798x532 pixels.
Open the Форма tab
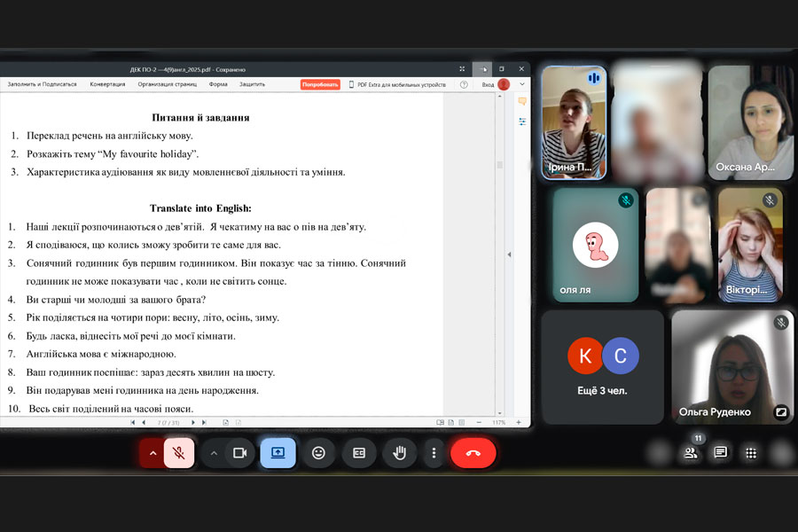click(x=218, y=84)
